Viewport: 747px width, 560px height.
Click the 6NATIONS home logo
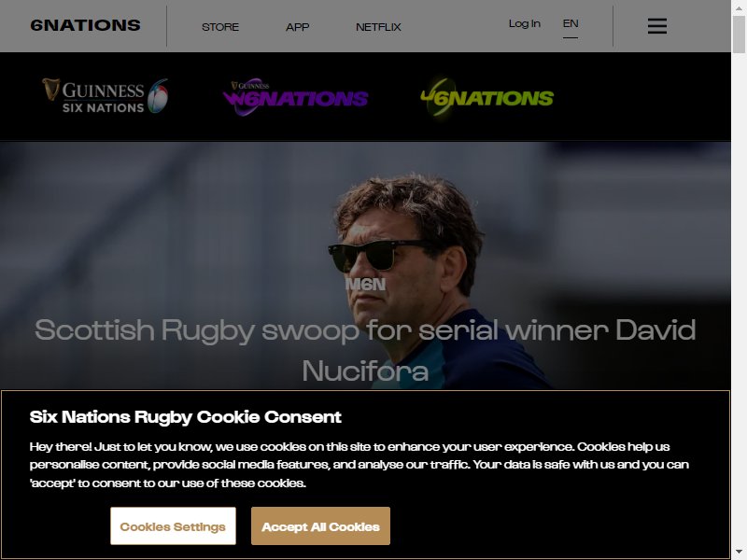point(85,25)
